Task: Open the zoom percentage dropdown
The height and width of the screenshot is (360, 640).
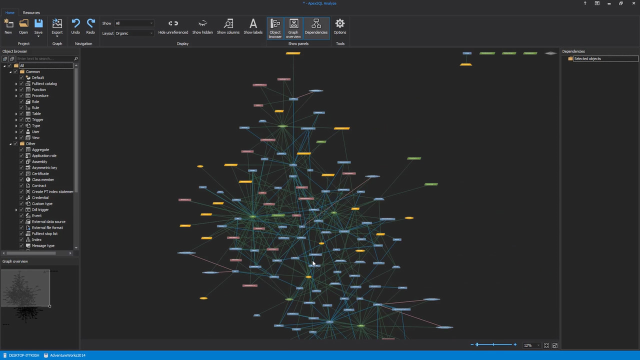Action: [x=538, y=345]
